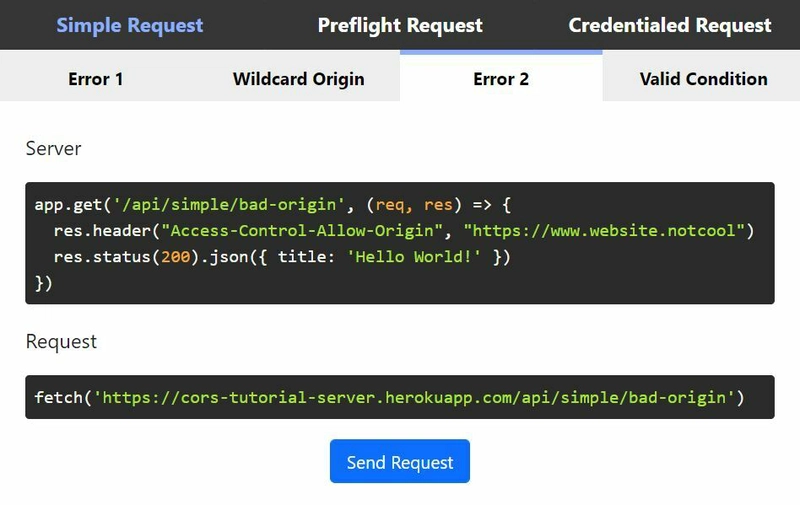
Task: Open the Wildcard Origin sub-tab
Action: click(x=298, y=79)
